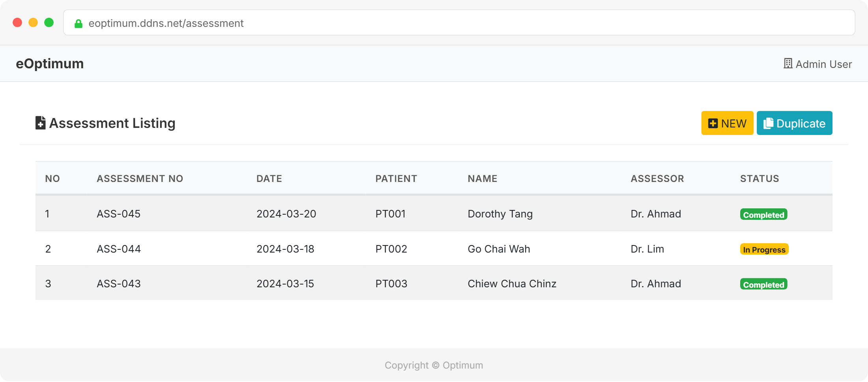This screenshot has width=868, height=382.
Task: Click the copy icon on Duplicate button
Action: click(x=768, y=124)
